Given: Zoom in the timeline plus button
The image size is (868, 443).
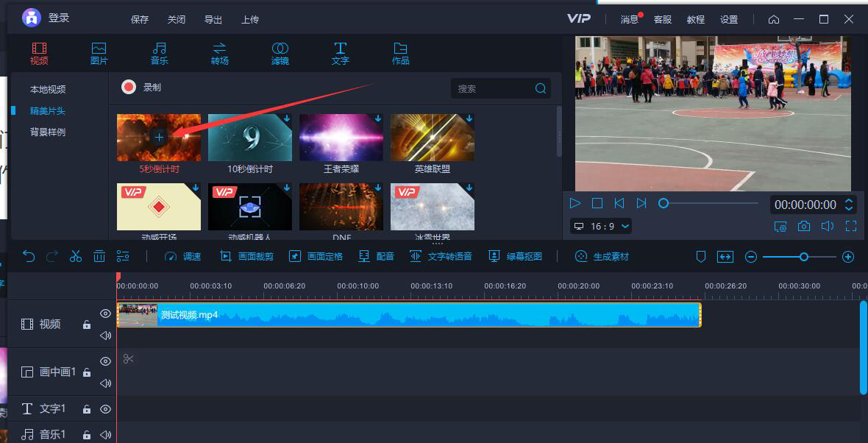Looking at the screenshot, I should (x=848, y=257).
